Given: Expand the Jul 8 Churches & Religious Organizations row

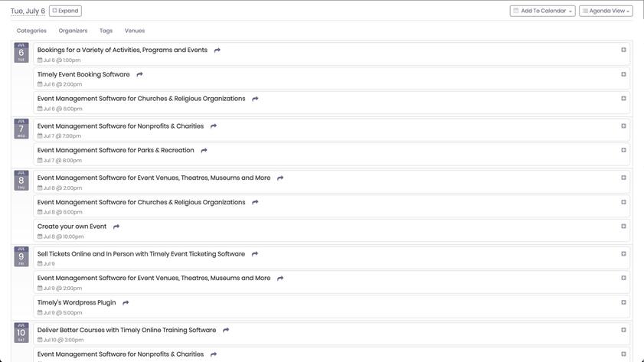Looking at the screenshot, I should pos(623,202).
